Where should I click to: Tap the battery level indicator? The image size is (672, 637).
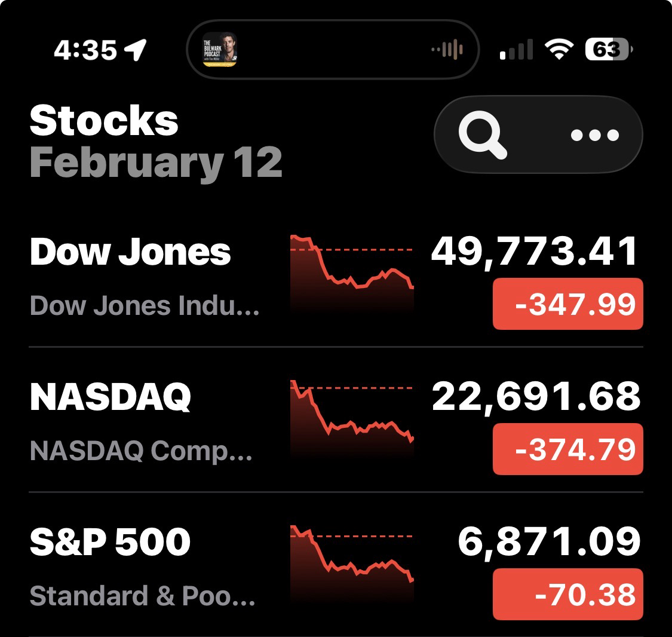click(609, 50)
